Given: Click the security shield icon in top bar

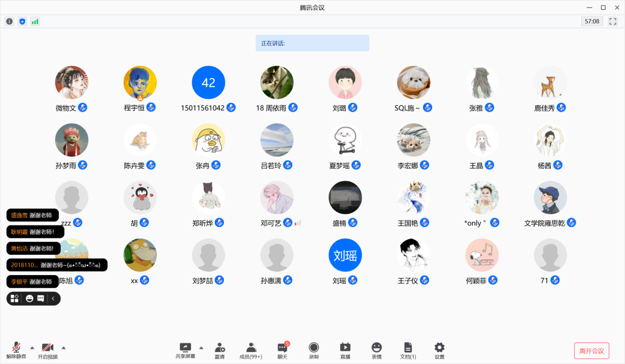Looking at the screenshot, I should click(22, 21).
